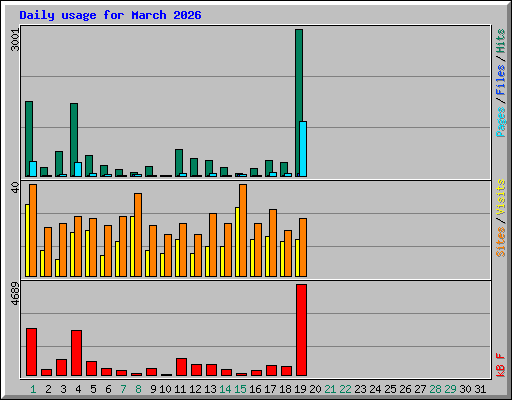Click day 10 label on the x-axis
This screenshot has width=512, height=400.
(x=165, y=389)
